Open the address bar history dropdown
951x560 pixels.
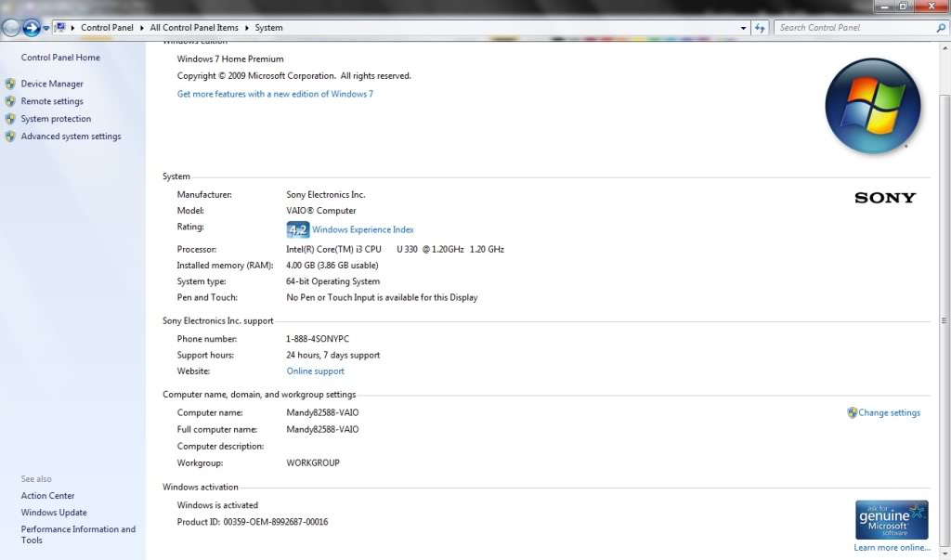[x=743, y=28]
